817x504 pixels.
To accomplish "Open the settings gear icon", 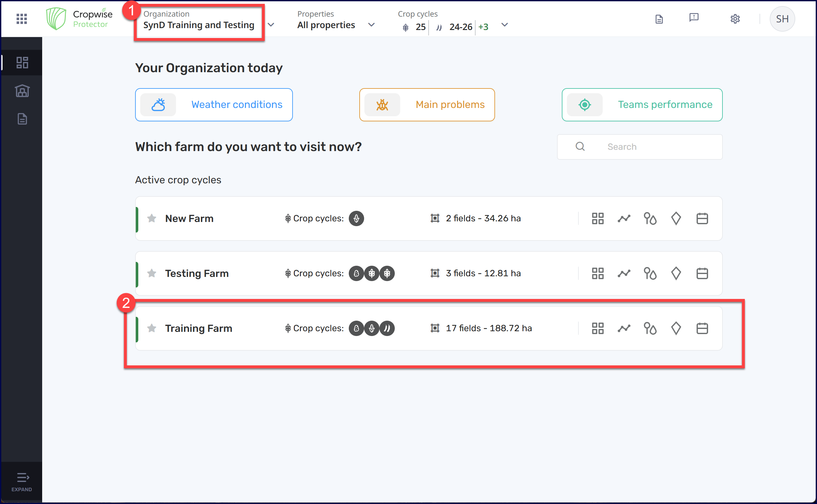I will (x=735, y=19).
